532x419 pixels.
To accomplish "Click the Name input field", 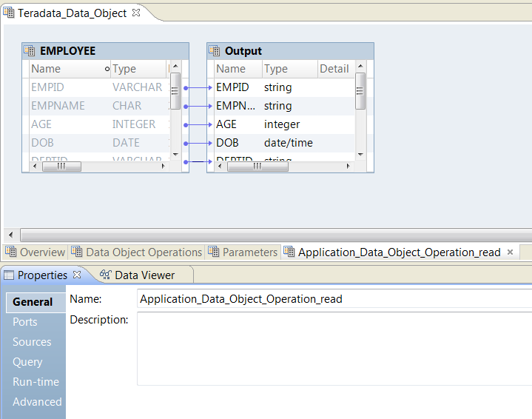I will 334,299.
